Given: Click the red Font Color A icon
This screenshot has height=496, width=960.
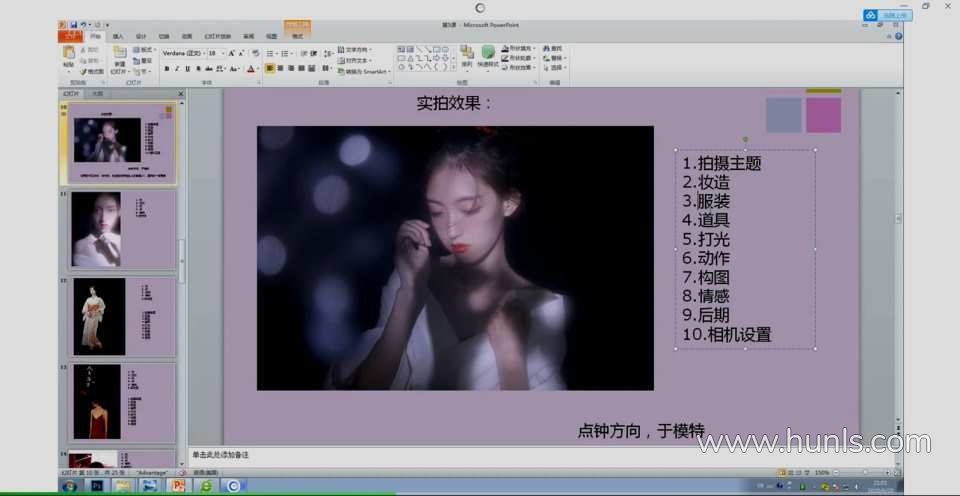Looking at the screenshot, I should (x=250, y=69).
